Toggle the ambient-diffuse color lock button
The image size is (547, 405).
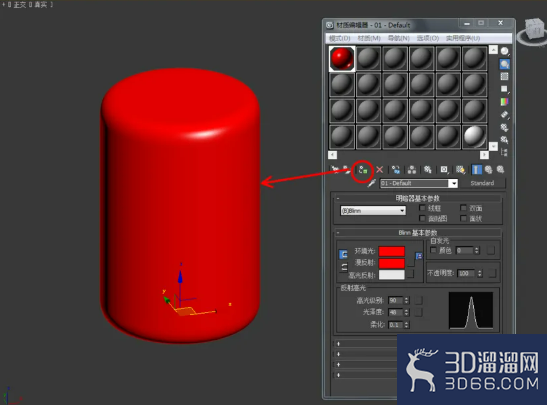click(343, 254)
